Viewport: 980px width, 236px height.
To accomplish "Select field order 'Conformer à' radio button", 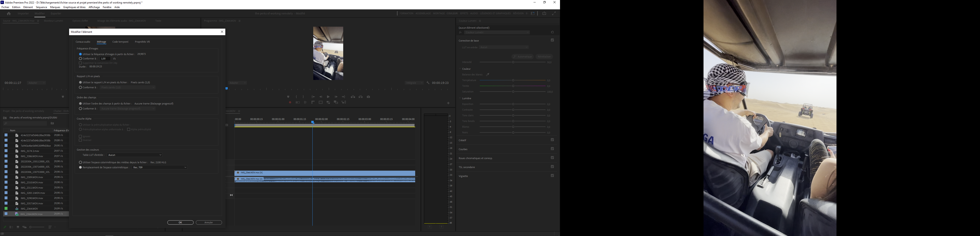I will tap(80, 109).
